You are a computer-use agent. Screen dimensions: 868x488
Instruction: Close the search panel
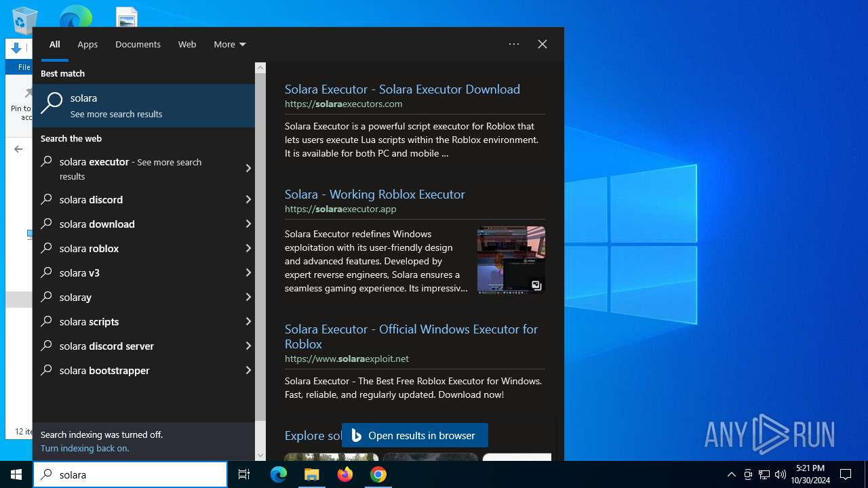tap(542, 44)
